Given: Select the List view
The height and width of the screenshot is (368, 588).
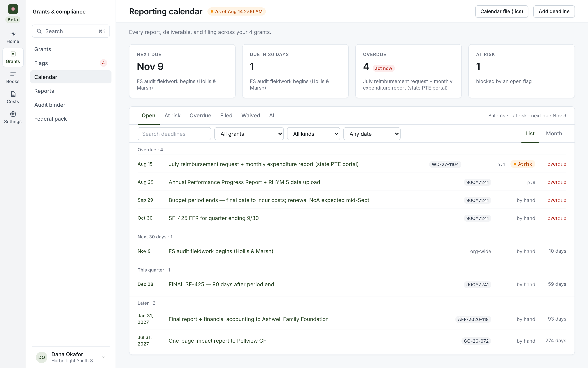Looking at the screenshot, I should click(530, 134).
